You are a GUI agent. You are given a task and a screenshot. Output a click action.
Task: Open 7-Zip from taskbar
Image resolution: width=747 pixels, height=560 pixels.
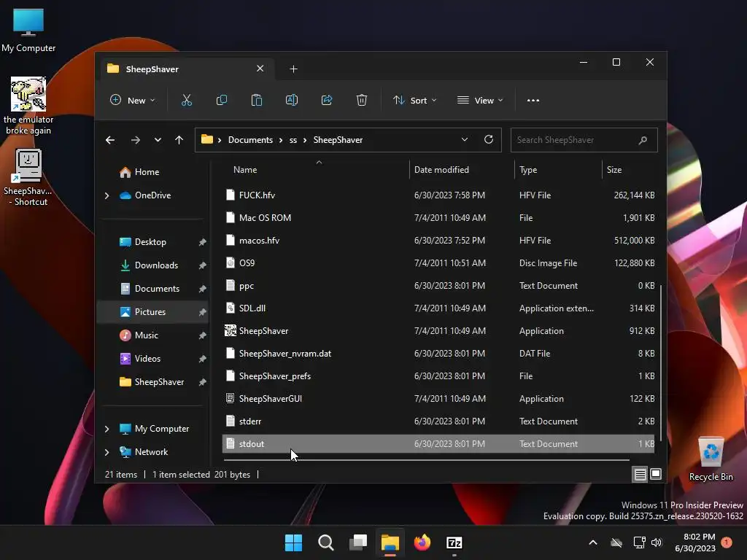coord(454,542)
